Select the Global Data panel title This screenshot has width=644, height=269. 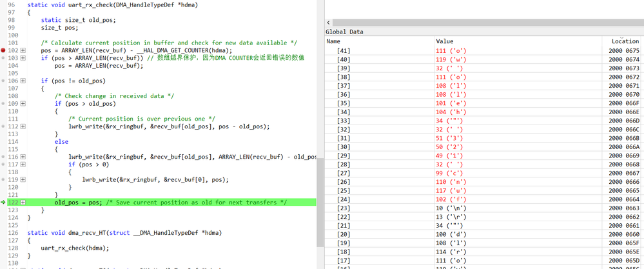click(344, 32)
